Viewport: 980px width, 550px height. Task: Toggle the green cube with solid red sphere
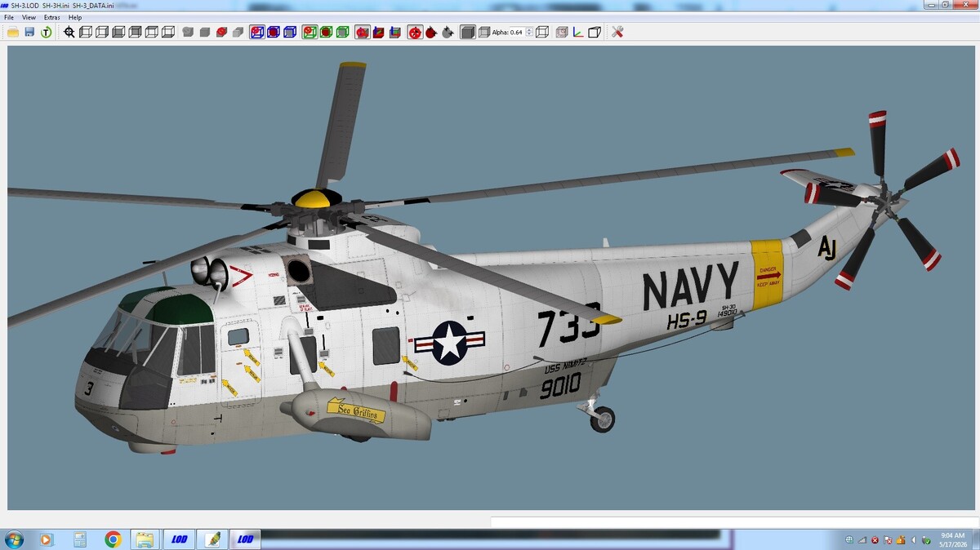(x=326, y=32)
